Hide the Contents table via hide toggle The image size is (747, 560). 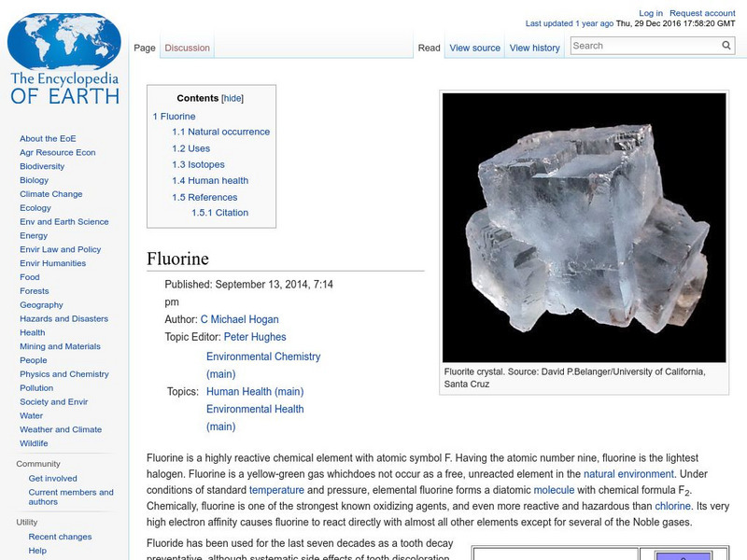[233, 98]
